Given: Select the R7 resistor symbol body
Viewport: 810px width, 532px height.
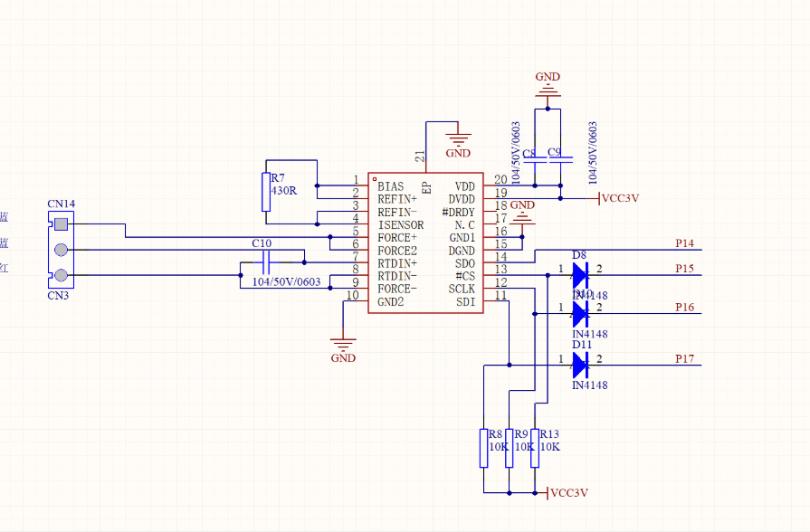Looking at the screenshot, I should 265,192.
